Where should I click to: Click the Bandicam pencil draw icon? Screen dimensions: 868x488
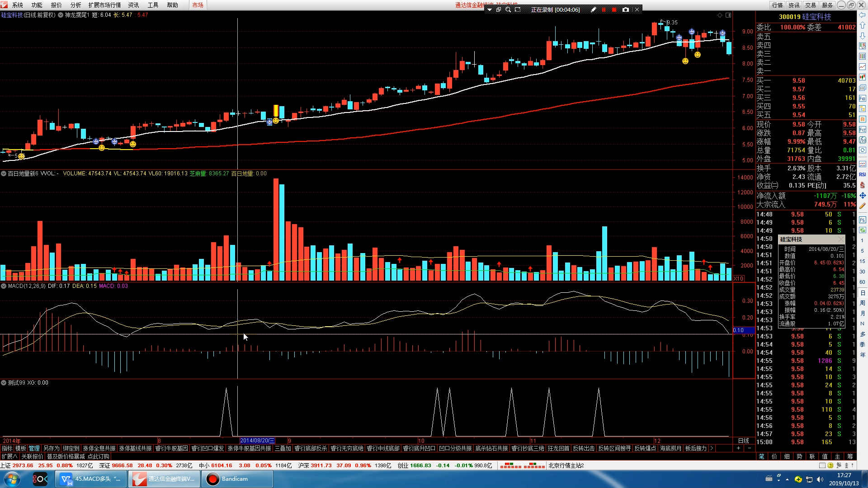pos(593,9)
